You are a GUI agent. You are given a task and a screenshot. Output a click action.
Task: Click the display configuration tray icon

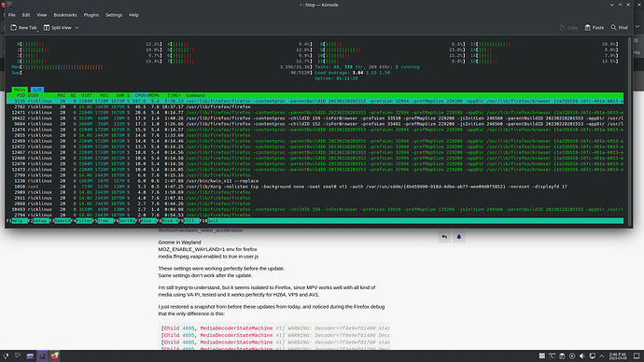coord(592,355)
